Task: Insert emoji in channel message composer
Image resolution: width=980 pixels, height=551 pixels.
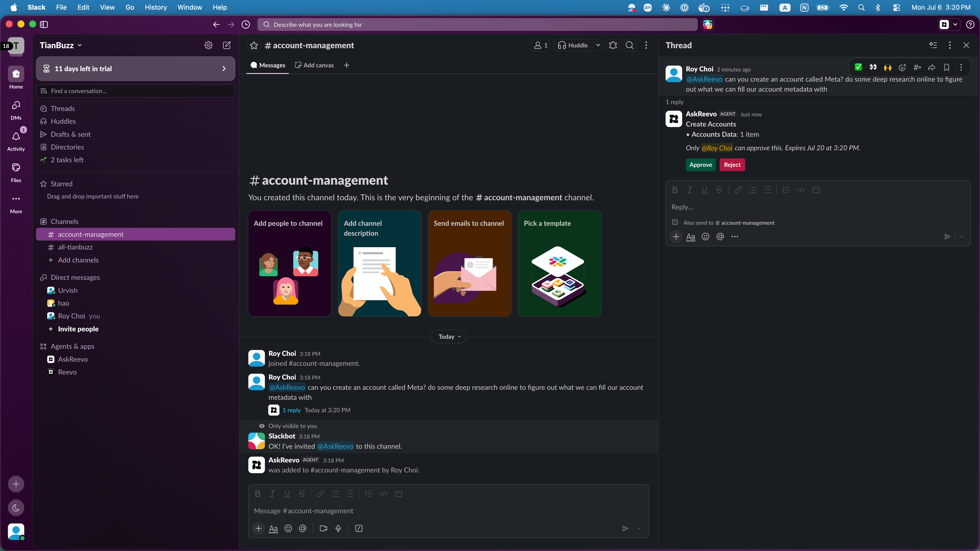Action: click(x=288, y=528)
